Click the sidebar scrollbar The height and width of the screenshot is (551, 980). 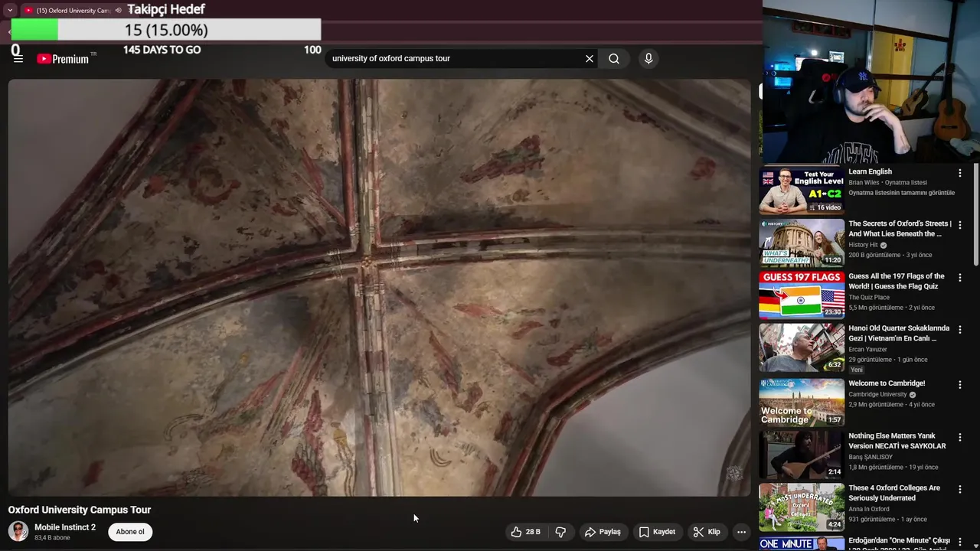[x=975, y=214]
